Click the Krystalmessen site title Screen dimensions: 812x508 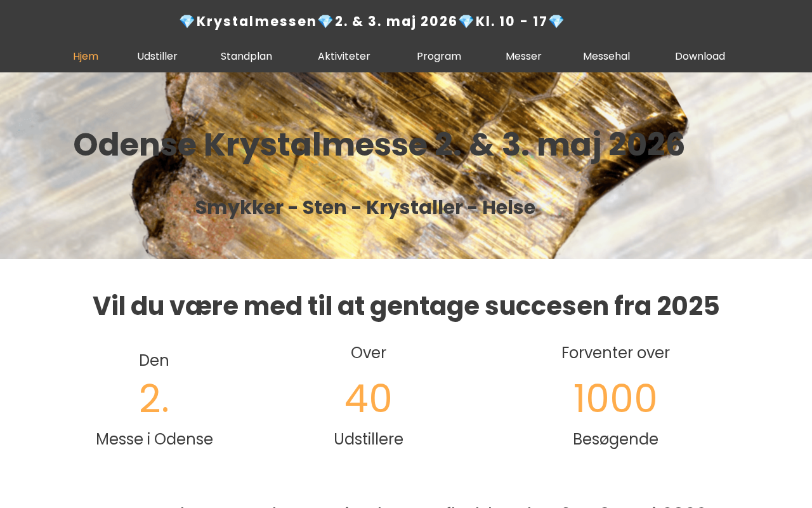tap(256, 22)
